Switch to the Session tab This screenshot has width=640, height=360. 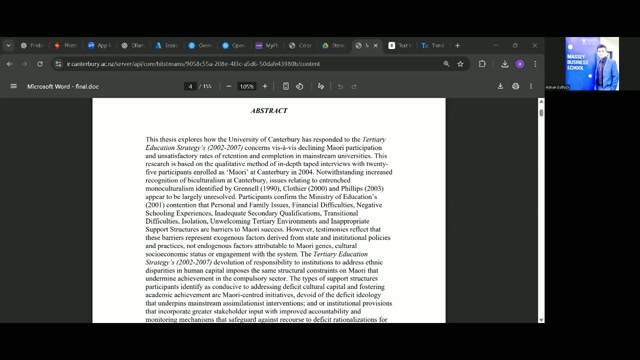pyautogui.click(x=167, y=45)
